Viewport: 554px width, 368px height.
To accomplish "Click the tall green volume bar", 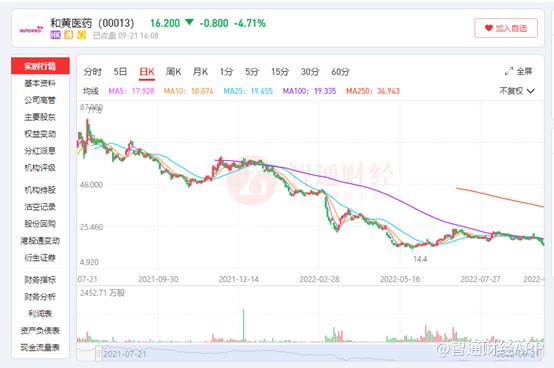I will point(243,325).
